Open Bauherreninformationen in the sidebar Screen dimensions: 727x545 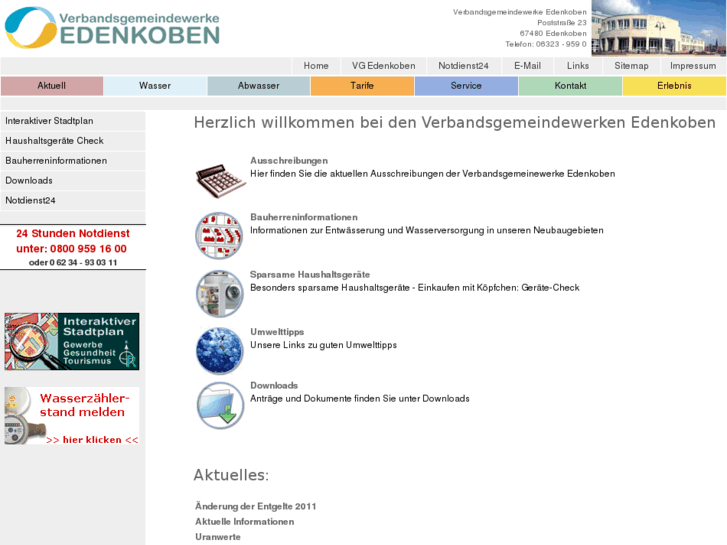pos(73,161)
